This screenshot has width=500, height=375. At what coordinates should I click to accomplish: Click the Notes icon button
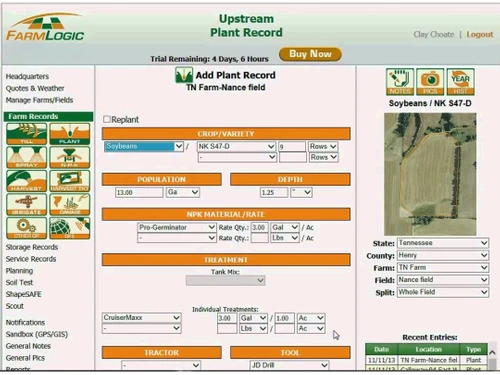point(400,82)
